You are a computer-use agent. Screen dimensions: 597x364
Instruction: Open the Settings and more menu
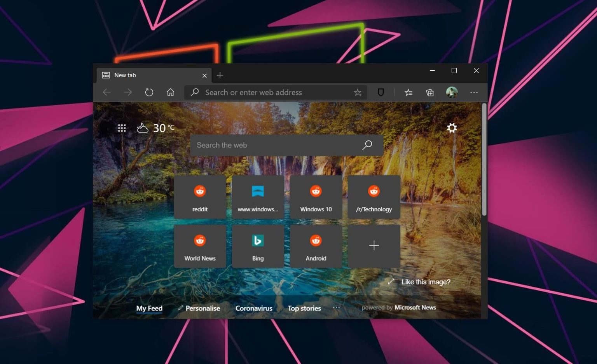click(x=474, y=92)
